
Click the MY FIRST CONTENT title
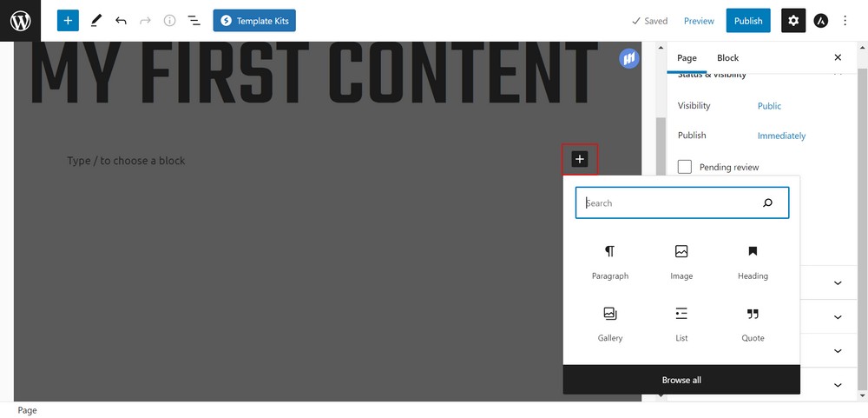click(x=314, y=73)
